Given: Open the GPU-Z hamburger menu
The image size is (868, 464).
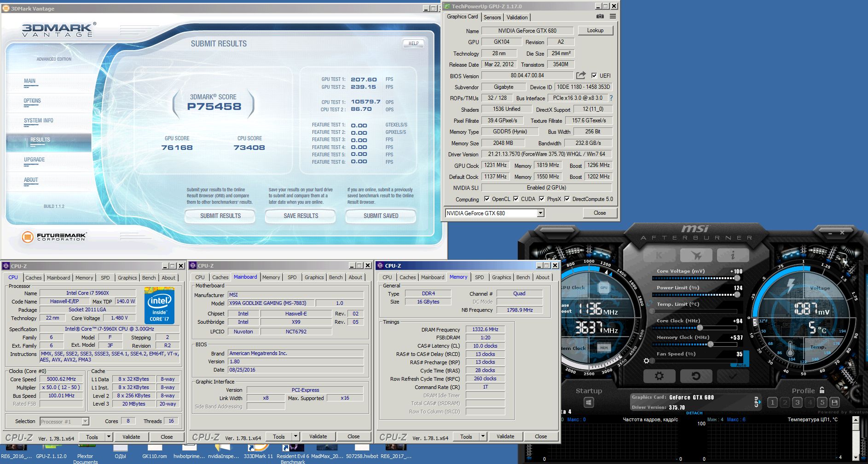Looking at the screenshot, I should (613, 16).
